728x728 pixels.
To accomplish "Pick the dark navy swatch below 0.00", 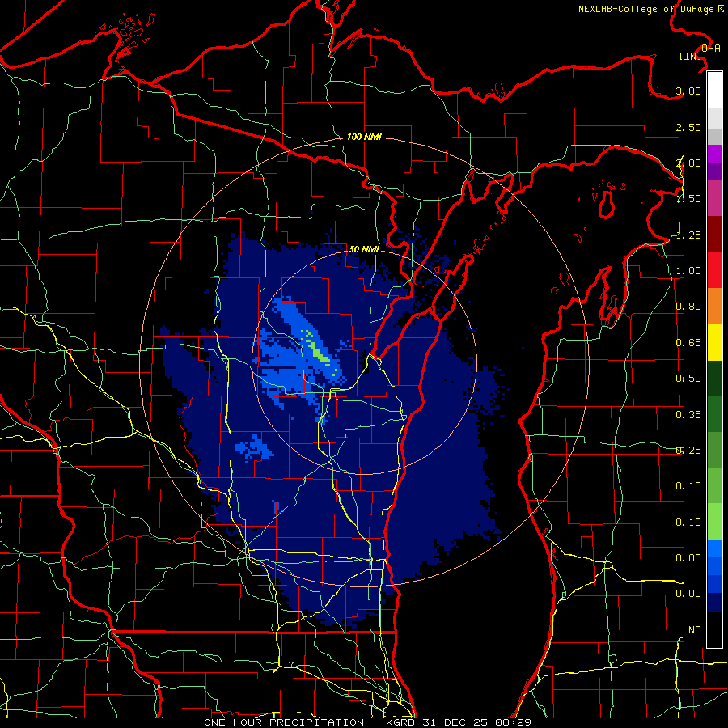I will pyautogui.click(x=714, y=603).
